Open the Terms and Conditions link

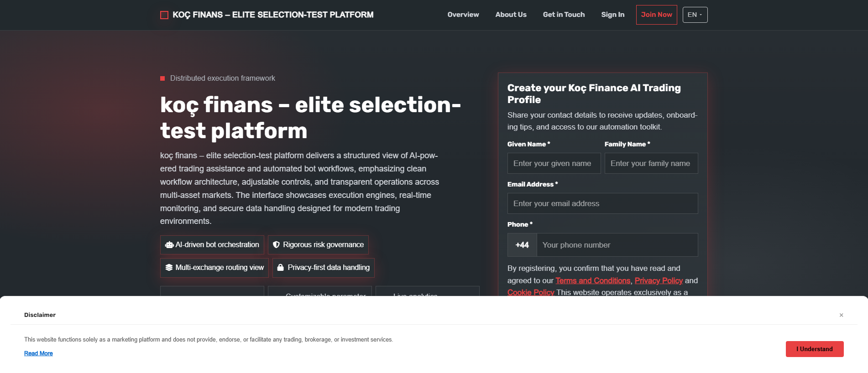593,280
